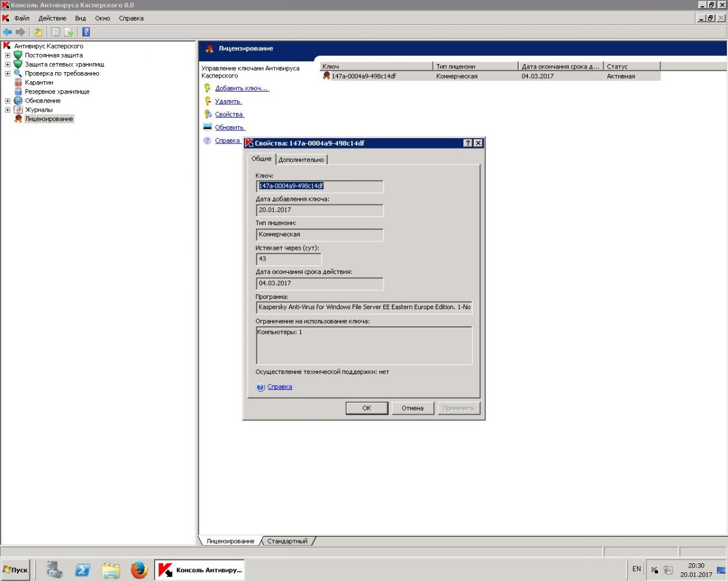Click the blue back arrow in toolbar

tap(7, 32)
